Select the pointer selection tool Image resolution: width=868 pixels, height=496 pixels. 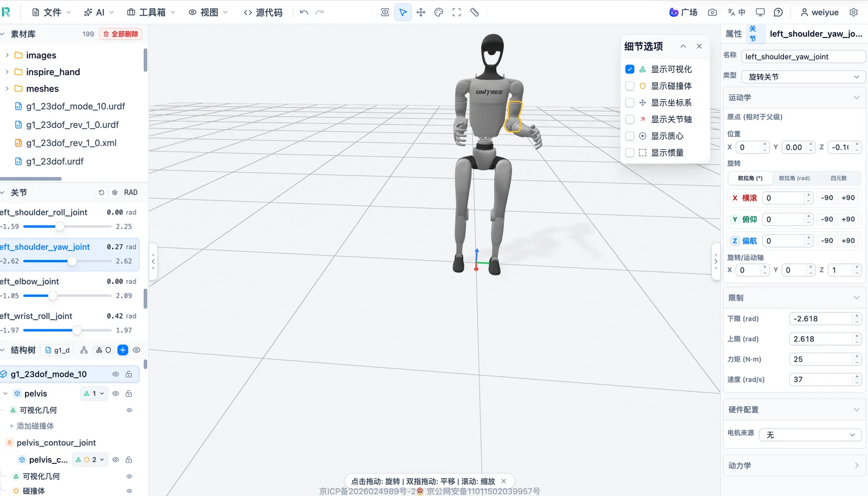tap(403, 12)
